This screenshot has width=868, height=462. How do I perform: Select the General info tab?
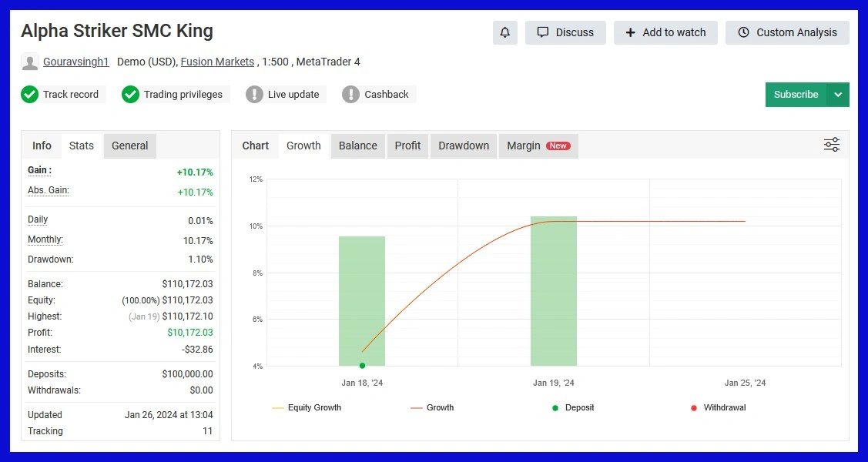point(129,146)
